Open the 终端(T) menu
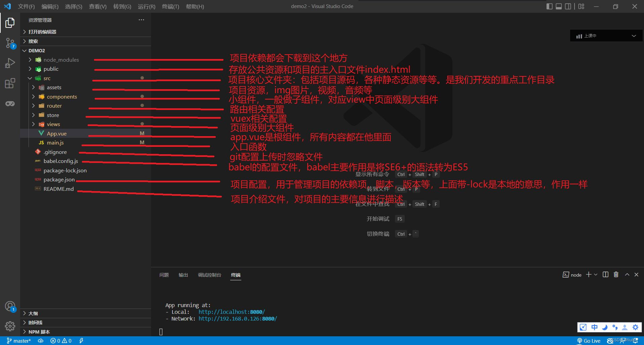Image resolution: width=644 pixels, height=345 pixels. point(170,6)
